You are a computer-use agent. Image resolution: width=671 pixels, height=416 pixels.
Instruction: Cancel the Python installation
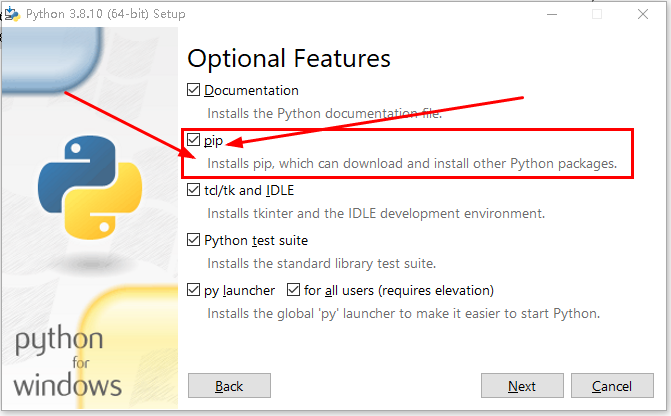click(612, 386)
